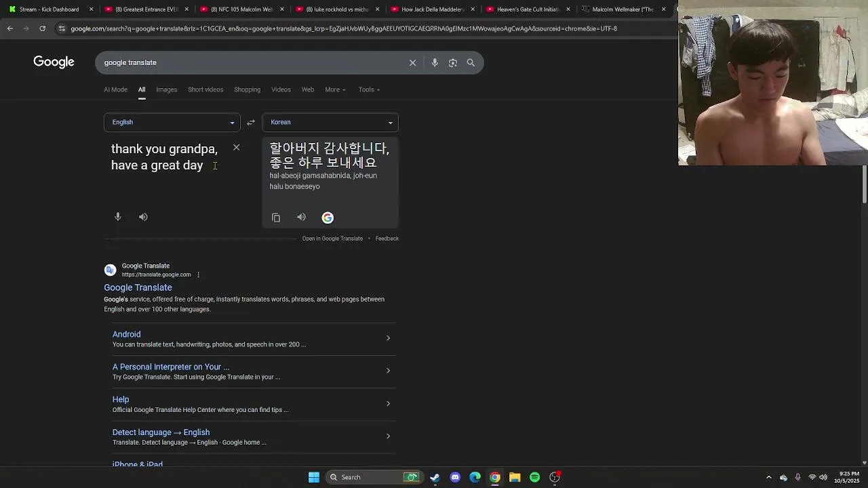Viewport: 868px width, 488px height.
Task: Open the volume control in system tray
Action: pyautogui.click(x=823, y=477)
